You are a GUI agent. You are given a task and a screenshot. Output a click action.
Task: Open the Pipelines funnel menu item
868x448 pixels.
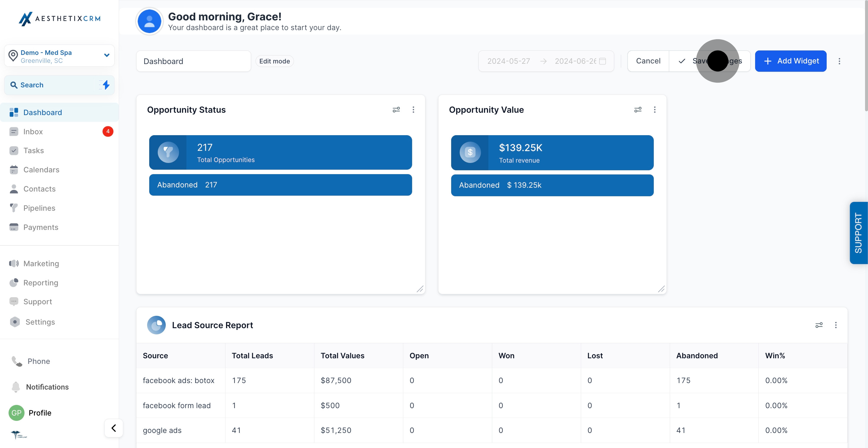click(39, 208)
